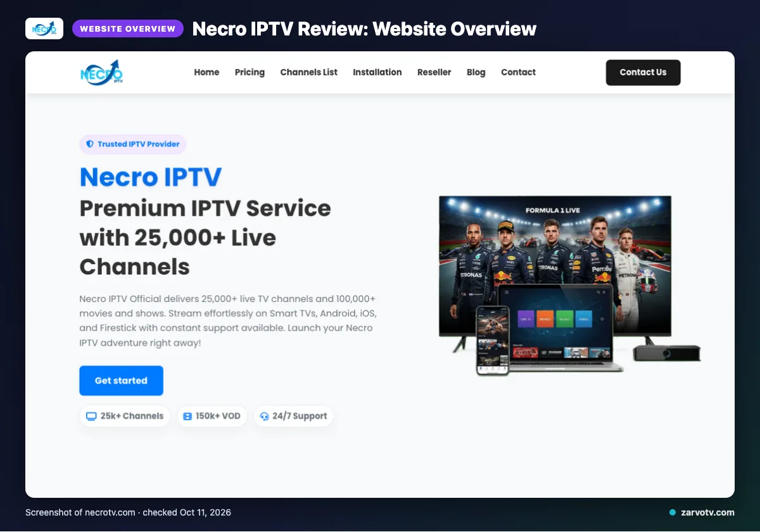
Task: Click the blue Necro IPTV heading
Action: click(x=151, y=177)
